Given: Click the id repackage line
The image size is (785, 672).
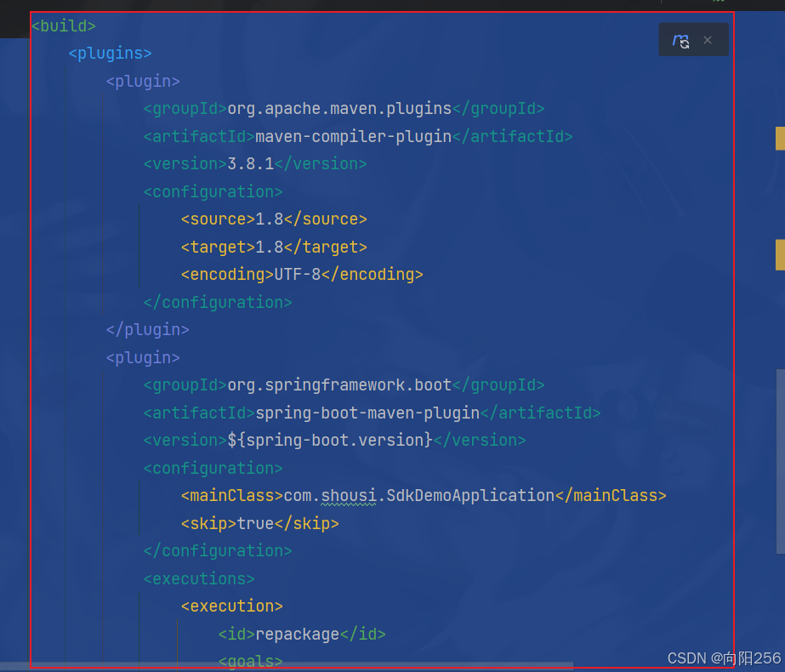Looking at the screenshot, I should pos(302,635).
